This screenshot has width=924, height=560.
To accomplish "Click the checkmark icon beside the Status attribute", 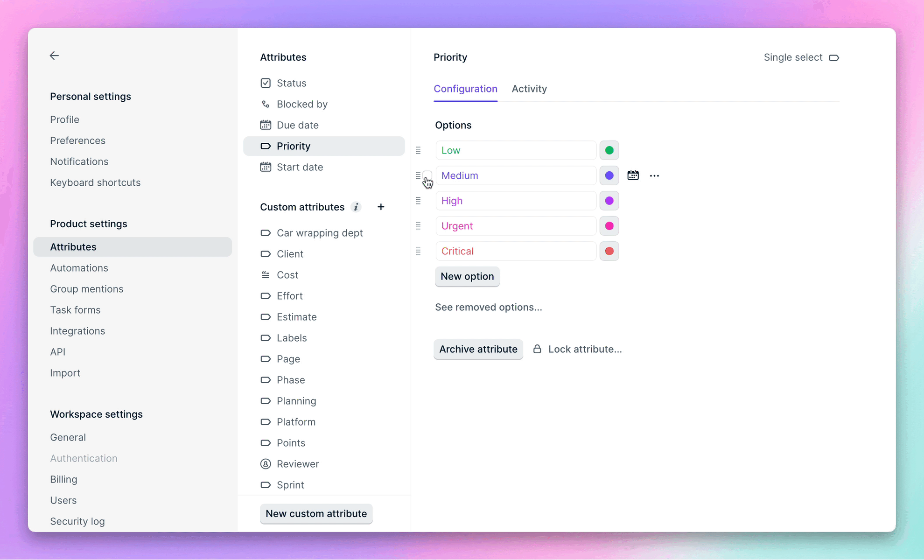I will (266, 83).
